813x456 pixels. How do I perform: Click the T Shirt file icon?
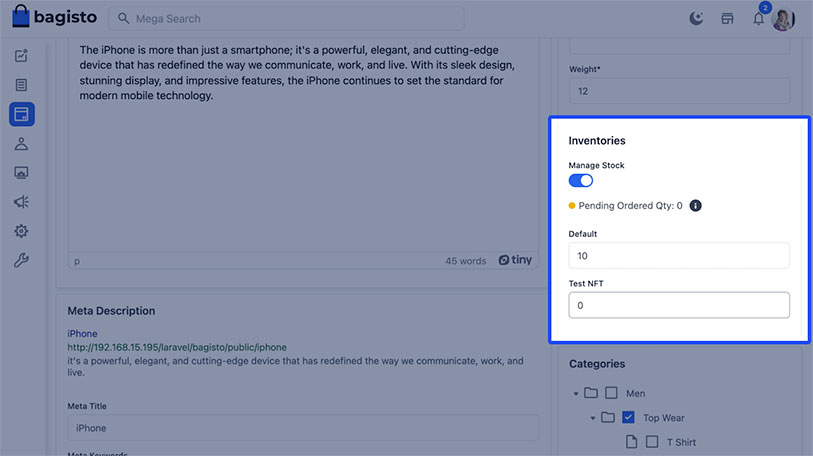(632, 441)
